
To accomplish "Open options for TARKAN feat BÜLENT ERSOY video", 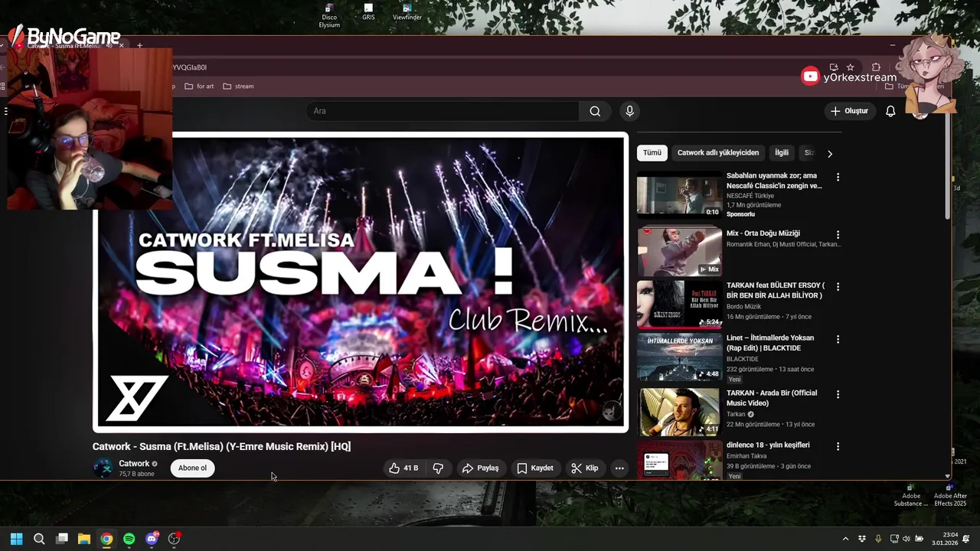I will 838,287.
